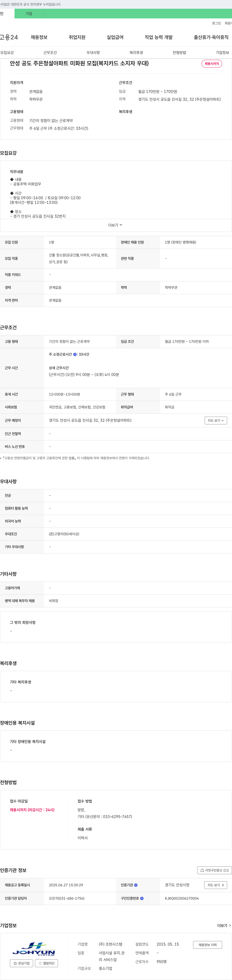Click the job title 안성 공도 주은청설아파트 미화원 모집
This screenshot has width=232, height=980.
[79, 63]
